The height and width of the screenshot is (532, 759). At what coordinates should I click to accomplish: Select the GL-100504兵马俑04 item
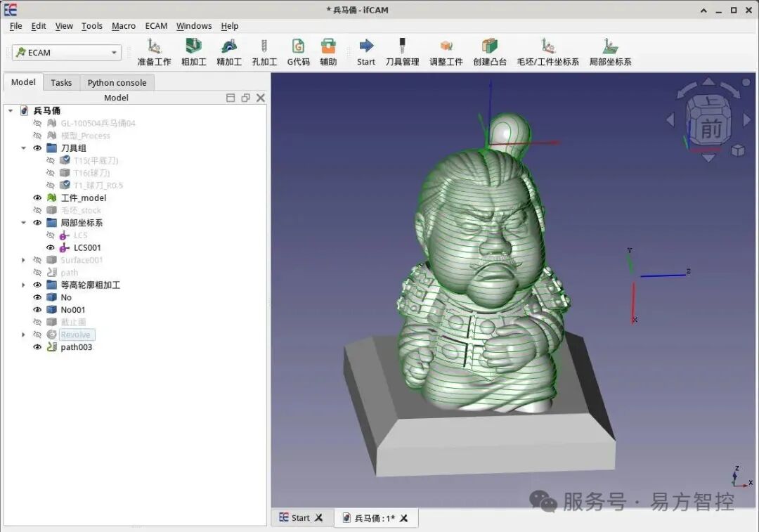click(x=98, y=124)
